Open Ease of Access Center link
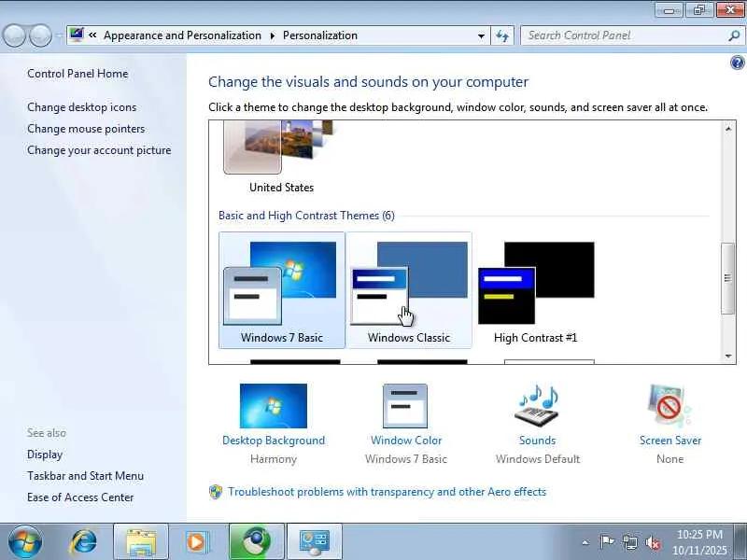 pyautogui.click(x=80, y=497)
